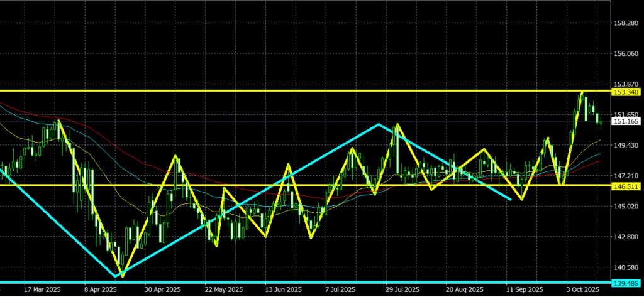Screen dimensions: 644x297
Task: Click the yellow 153.340 price label
Action: [626, 92]
